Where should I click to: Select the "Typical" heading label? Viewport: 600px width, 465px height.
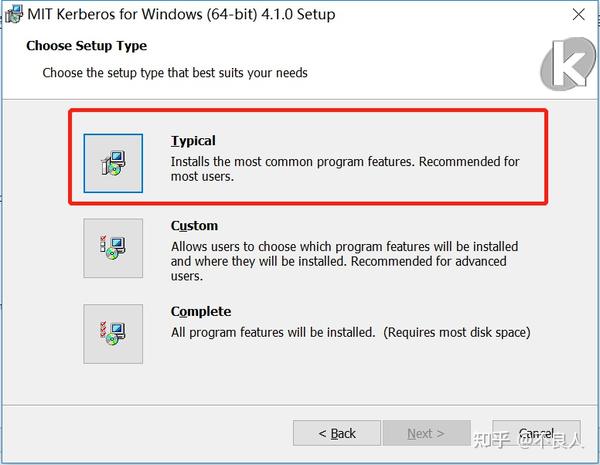tap(193, 141)
